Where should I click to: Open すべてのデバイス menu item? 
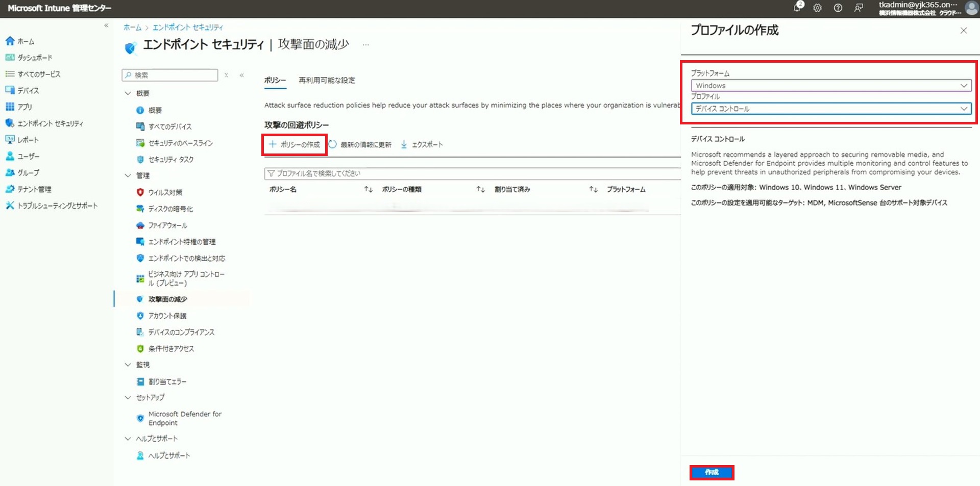(169, 126)
